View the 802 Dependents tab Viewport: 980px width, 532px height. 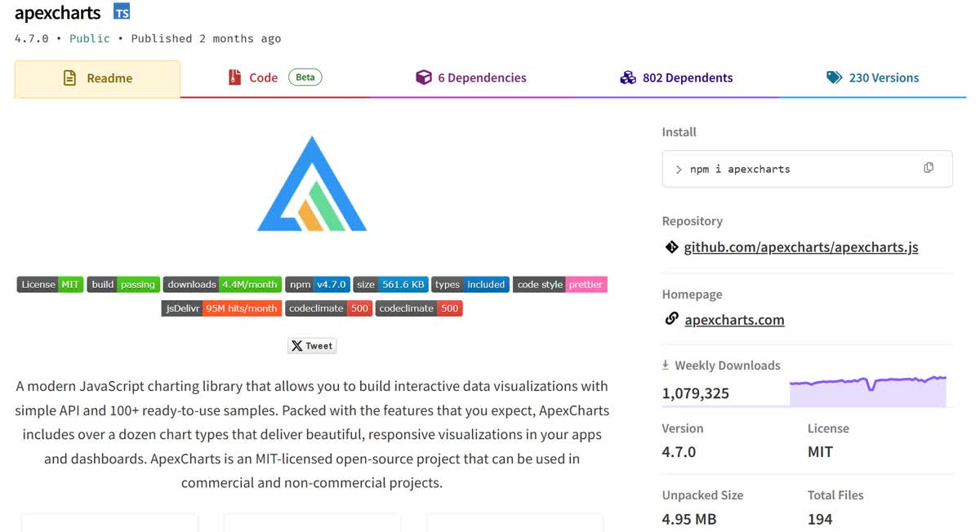(x=676, y=78)
